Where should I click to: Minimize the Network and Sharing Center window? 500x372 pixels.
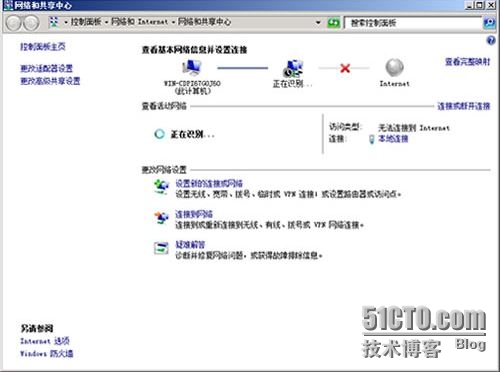coord(470,5)
